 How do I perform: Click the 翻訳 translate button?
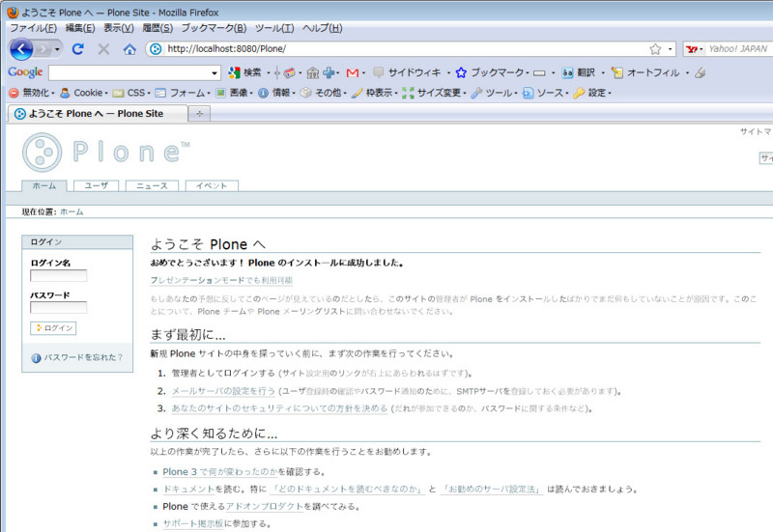tap(578, 73)
